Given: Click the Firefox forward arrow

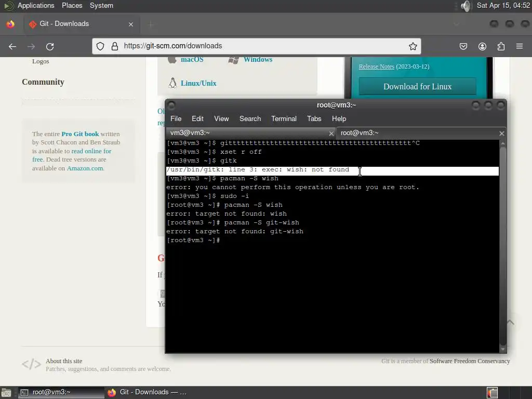Looking at the screenshot, I should [31, 46].
